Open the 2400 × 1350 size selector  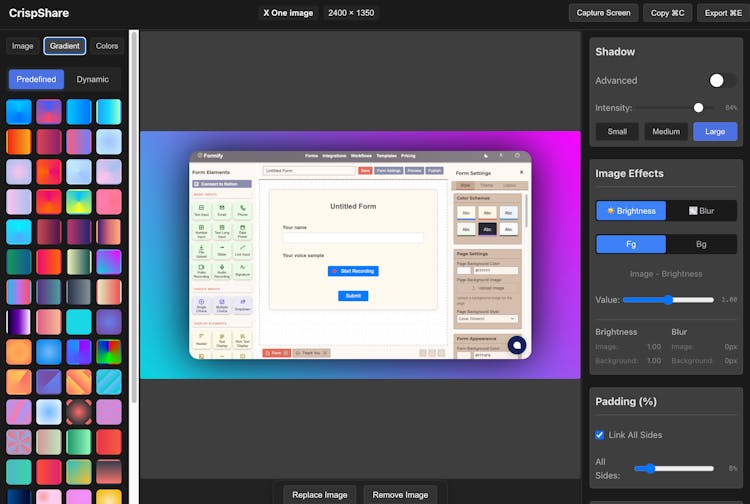pyautogui.click(x=350, y=13)
